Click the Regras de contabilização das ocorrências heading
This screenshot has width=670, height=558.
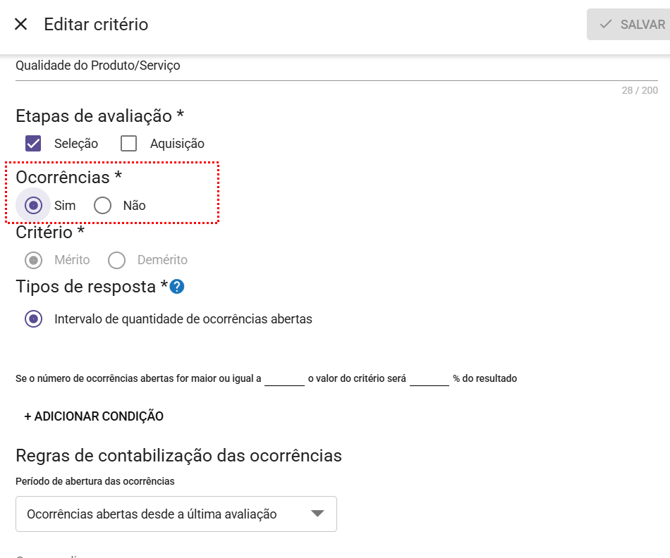pyautogui.click(x=179, y=456)
